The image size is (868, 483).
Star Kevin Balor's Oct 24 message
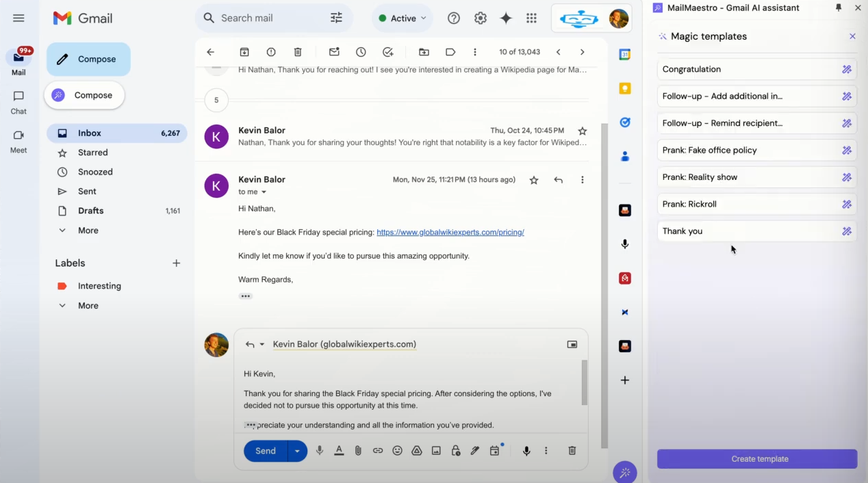pos(583,131)
